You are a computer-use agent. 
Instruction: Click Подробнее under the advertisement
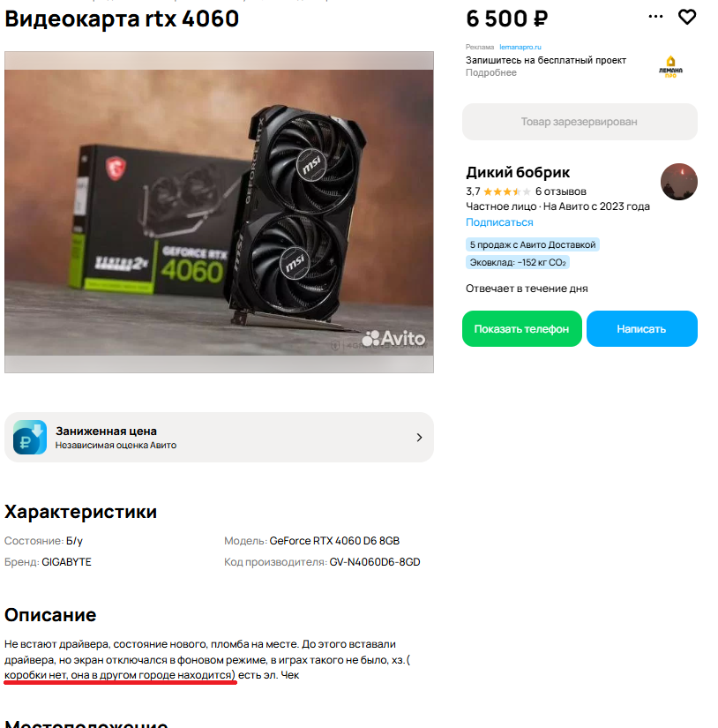pos(491,72)
